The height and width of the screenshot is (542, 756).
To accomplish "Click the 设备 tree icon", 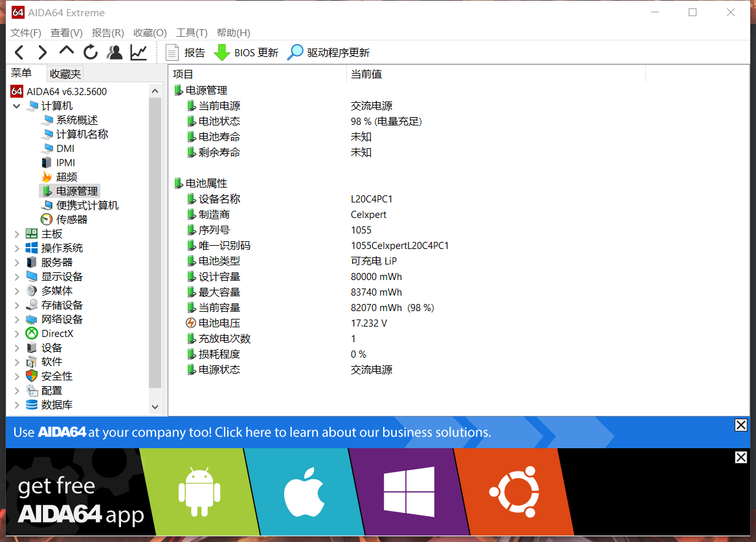I will tap(32, 348).
